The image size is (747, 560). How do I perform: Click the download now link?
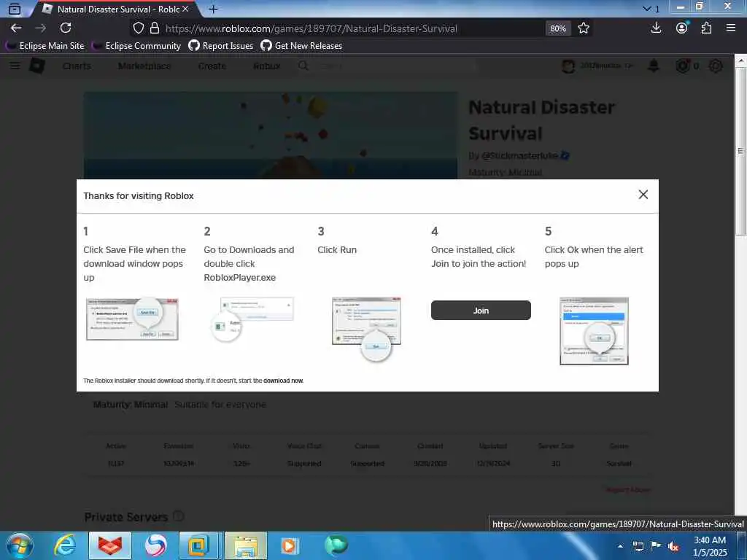tap(284, 381)
